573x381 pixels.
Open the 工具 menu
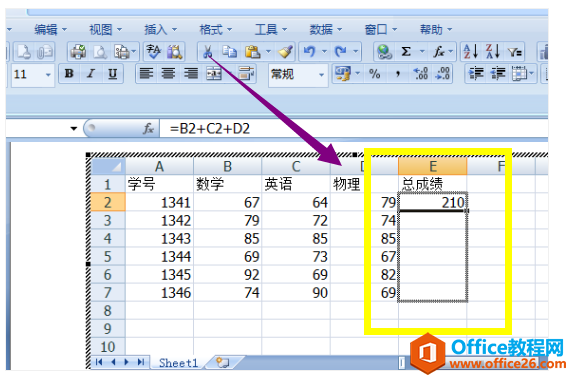point(271,29)
